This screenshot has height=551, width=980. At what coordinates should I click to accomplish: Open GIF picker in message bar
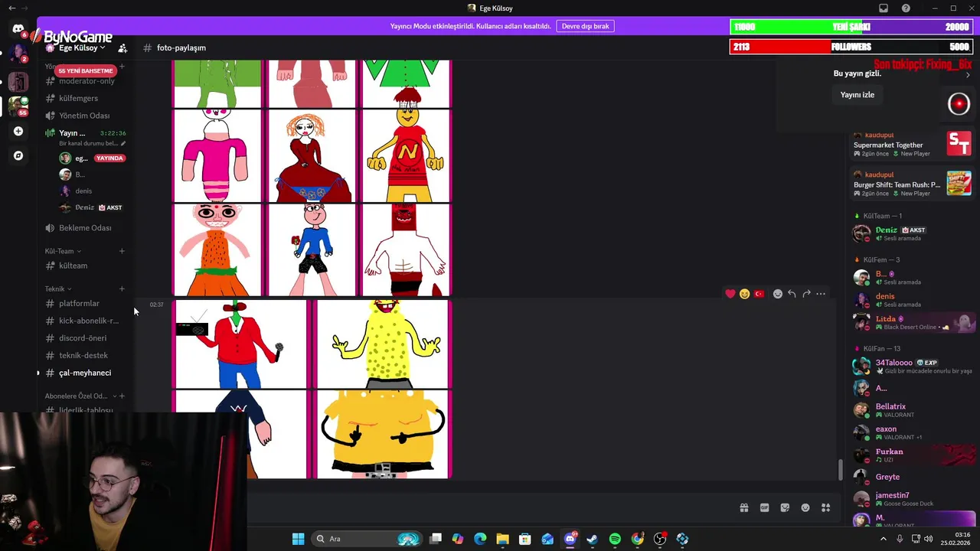click(764, 507)
